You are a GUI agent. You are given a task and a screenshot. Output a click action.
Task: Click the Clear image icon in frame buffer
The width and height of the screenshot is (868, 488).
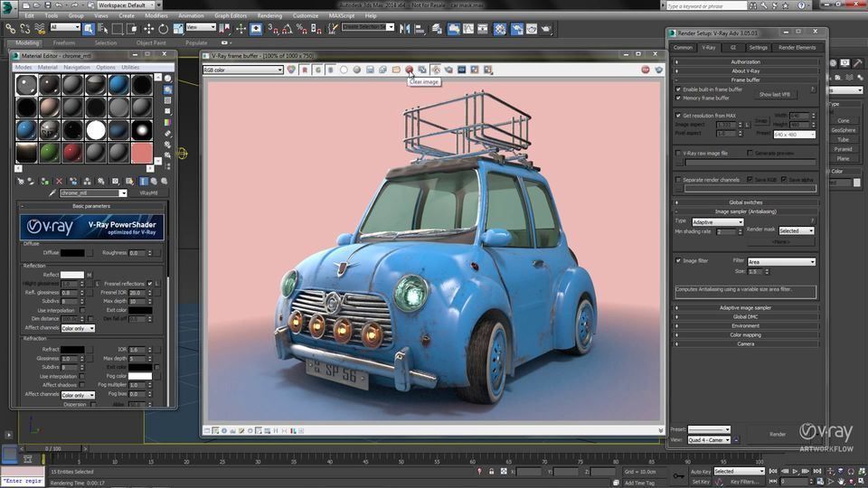410,70
